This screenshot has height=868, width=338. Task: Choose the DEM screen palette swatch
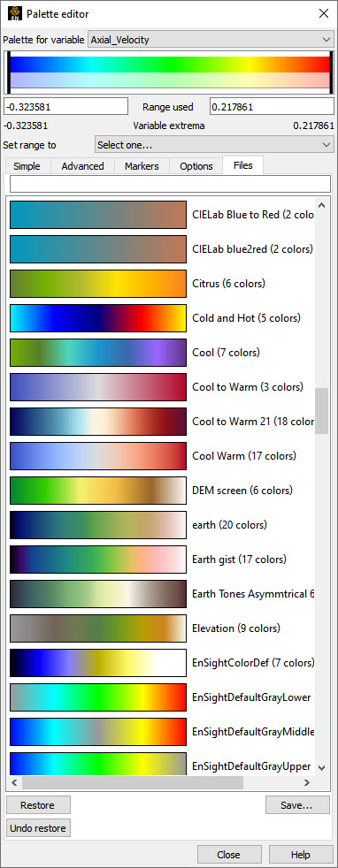tap(98, 491)
